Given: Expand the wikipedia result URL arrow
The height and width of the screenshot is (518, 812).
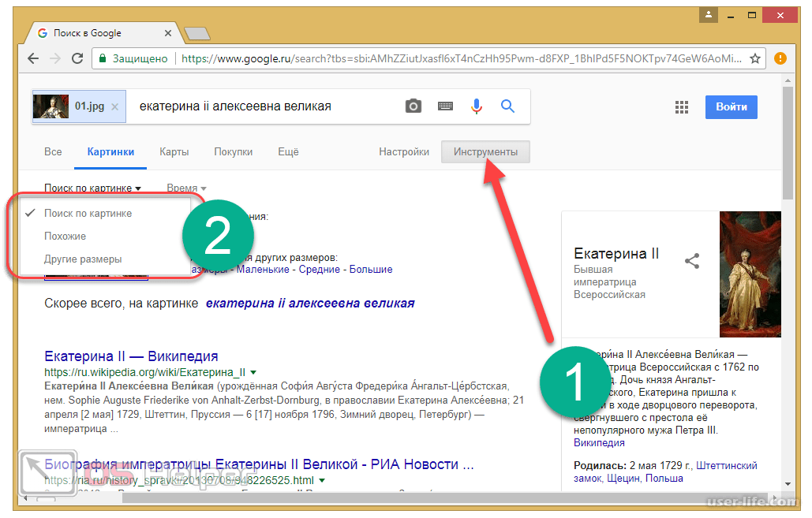Looking at the screenshot, I should tap(253, 372).
